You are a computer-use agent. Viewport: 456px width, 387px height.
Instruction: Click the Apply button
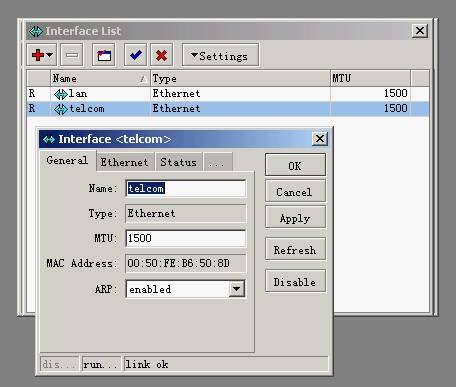(295, 217)
